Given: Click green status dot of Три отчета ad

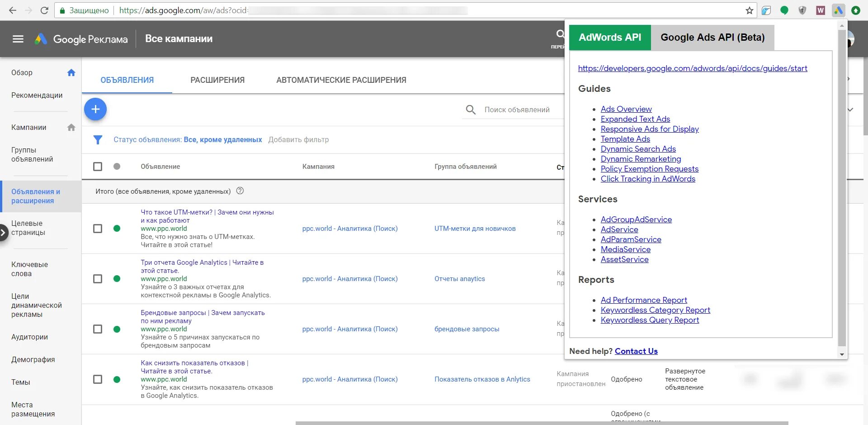Looking at the screenshot, I should point(117,279).
